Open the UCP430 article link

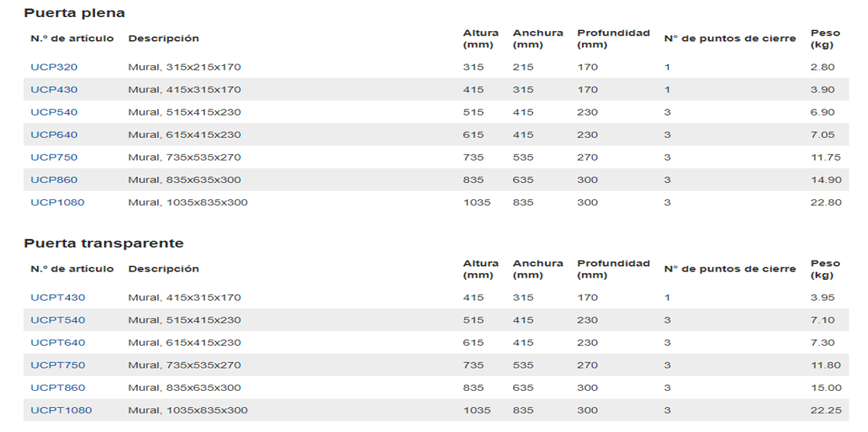(x=53, y=90)
